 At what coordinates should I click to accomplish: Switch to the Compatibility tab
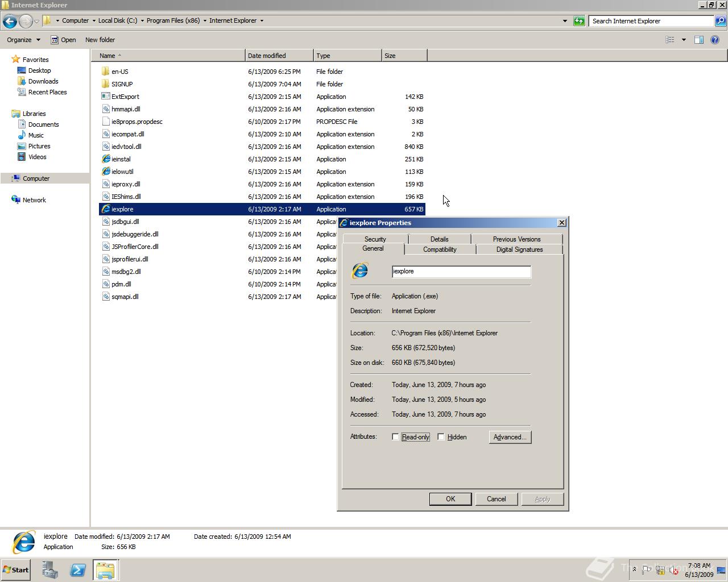click(440, 250)
